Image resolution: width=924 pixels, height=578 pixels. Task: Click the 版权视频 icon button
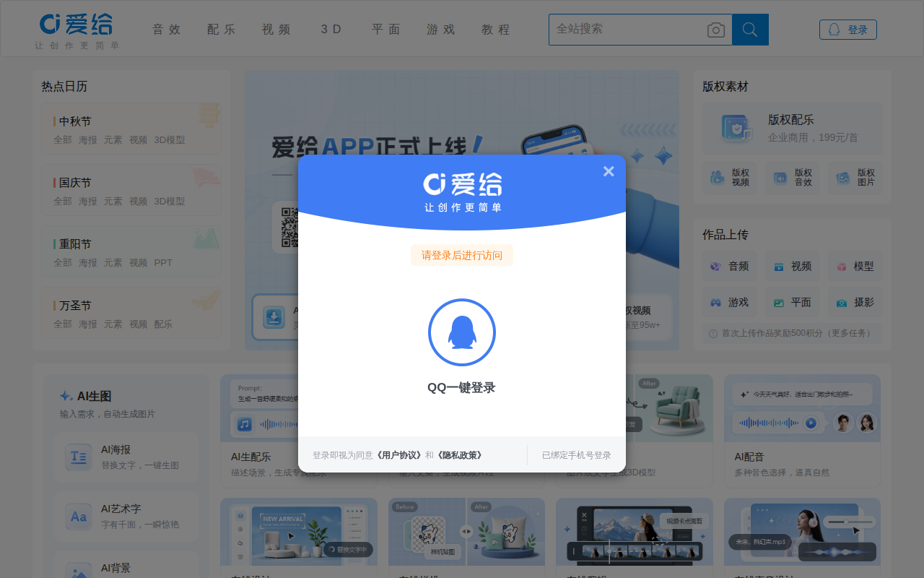(x=731, y=178)
